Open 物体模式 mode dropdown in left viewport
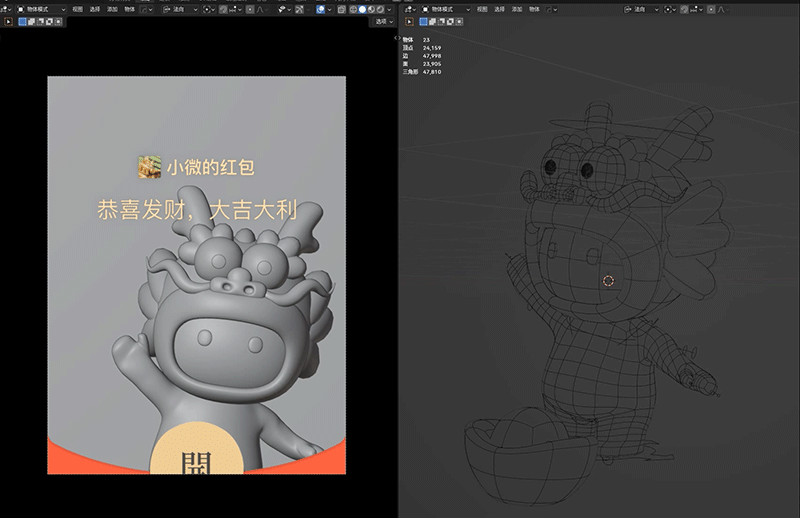The image size is (800, 518). tap(41, 9)
